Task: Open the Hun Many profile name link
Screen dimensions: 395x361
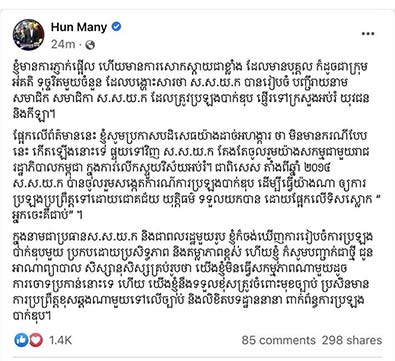Action: (79, 27)
